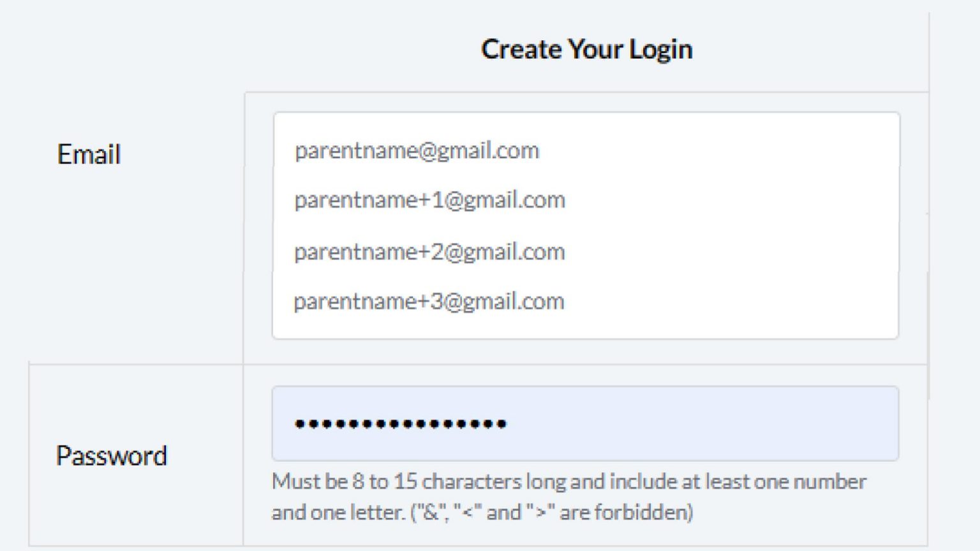
Task: Select the parentname+2@gmail.com email entry
Action: pos(429,252)
